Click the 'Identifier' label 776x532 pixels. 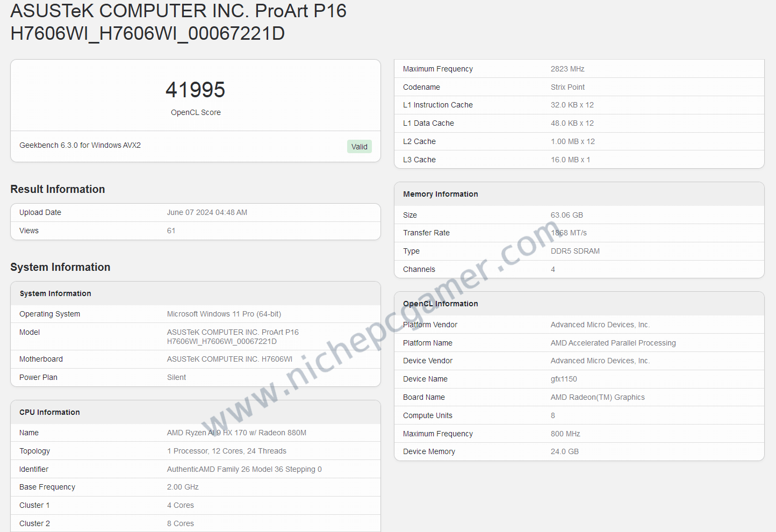(34, 469)
